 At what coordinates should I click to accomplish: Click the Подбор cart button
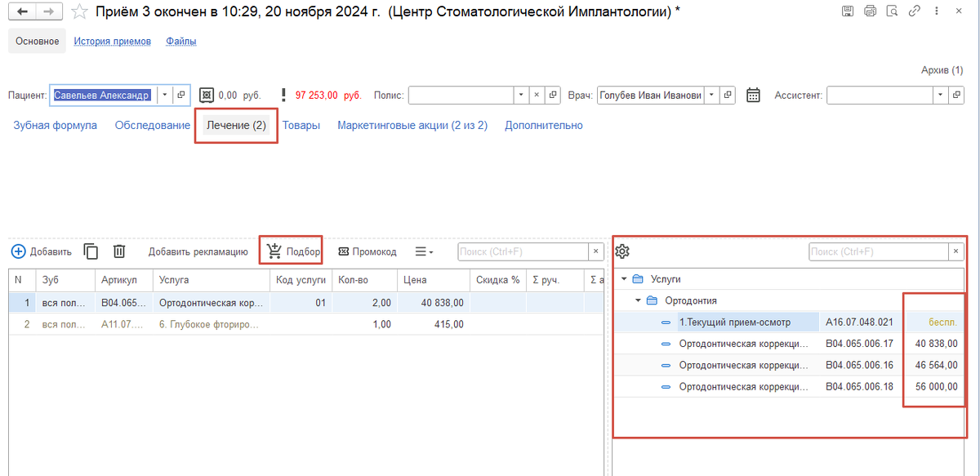[293, 251]
